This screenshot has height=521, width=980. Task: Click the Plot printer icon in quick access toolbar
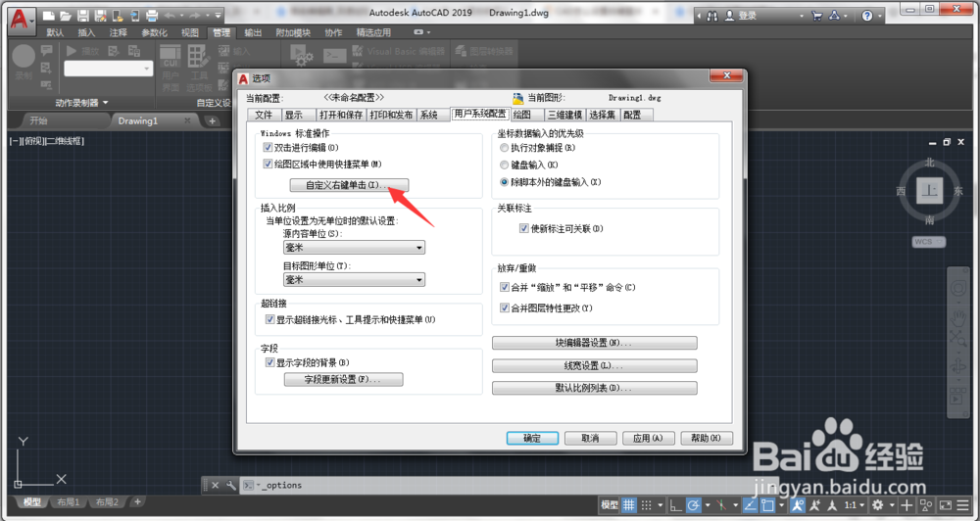point(151,16)
